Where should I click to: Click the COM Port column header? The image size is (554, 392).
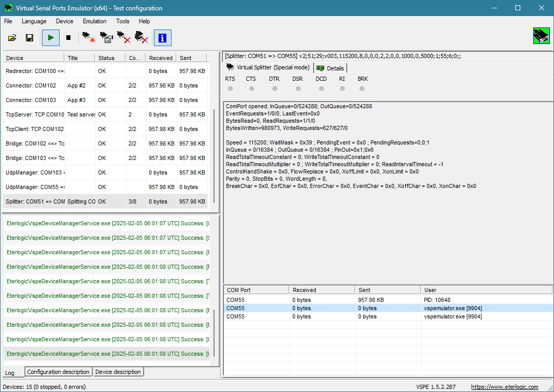coord(257,290)
